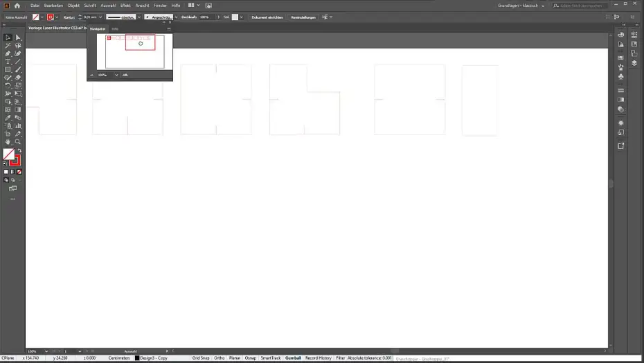Switch to the Info panel tab
Image resolution: width=644 pixels, height=363 pixels.
tap(115, 29)
